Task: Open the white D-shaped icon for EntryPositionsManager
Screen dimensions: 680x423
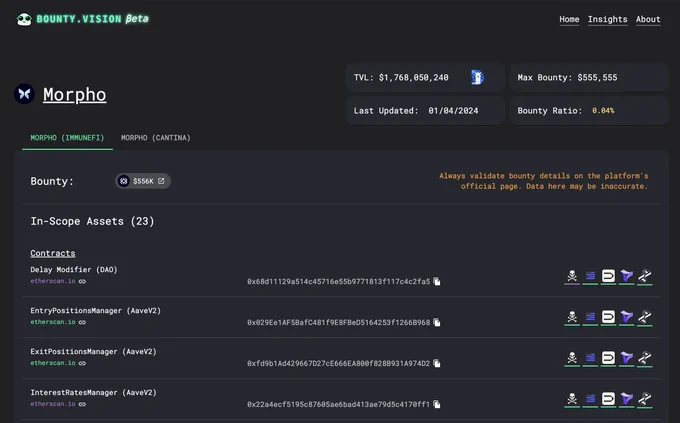Action: pyautogui.click(x=608, y=317)
